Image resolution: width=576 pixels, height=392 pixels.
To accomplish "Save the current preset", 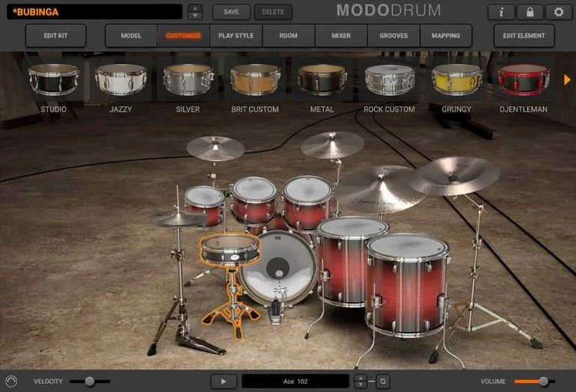I will click(x=231, y=12).
